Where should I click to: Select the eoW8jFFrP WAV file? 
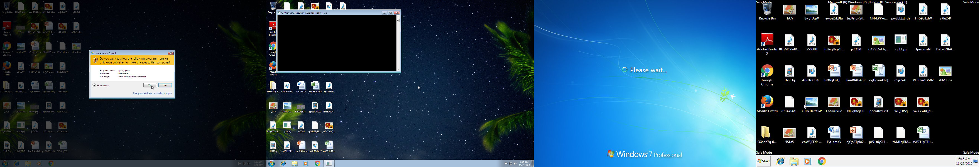point(812,136)
